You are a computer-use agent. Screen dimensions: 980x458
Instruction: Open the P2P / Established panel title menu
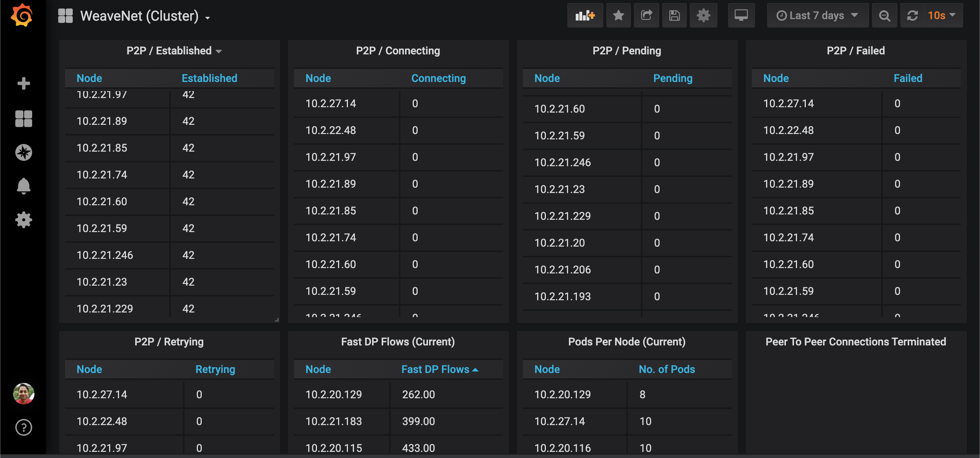pyautogui.click(x=174, y=51)
